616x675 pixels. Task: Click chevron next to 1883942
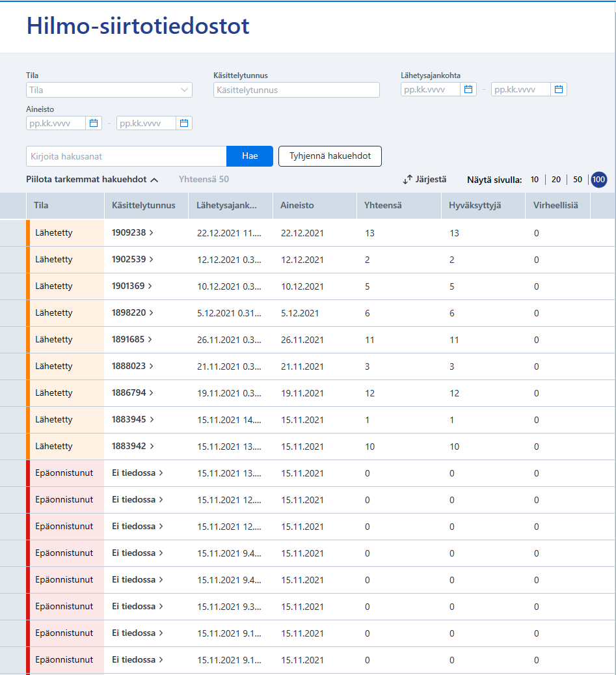coord(152,446)
